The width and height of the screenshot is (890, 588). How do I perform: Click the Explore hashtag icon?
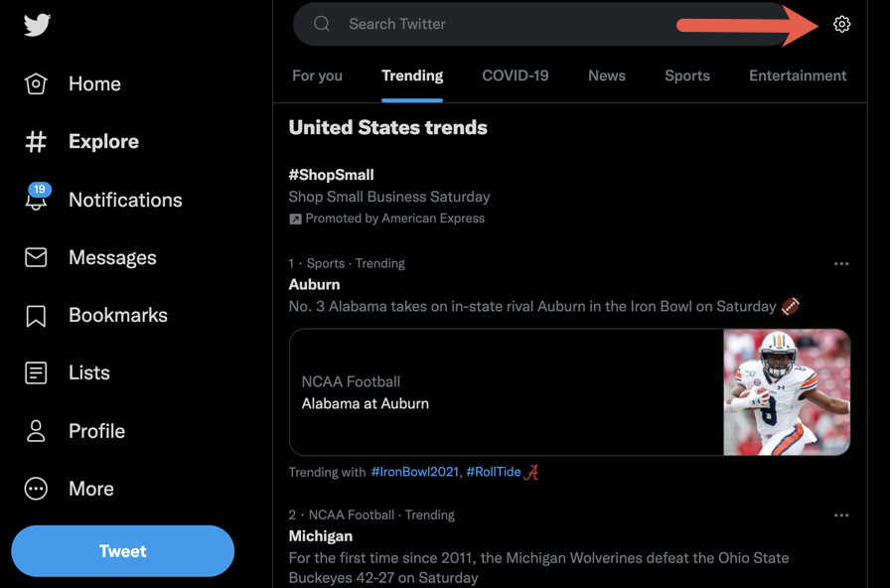point(36,142)
